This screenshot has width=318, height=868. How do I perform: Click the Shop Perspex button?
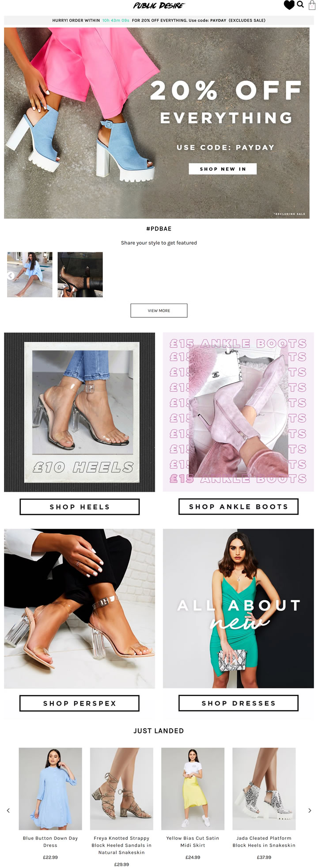point(79,703)
